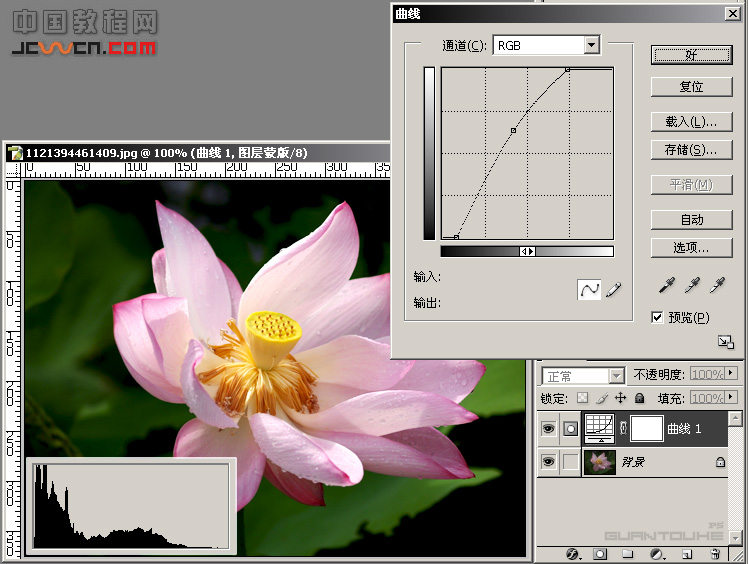Hide the 背景 layer eye
Screen dimensions: 748x564
(x=547, y=462)
